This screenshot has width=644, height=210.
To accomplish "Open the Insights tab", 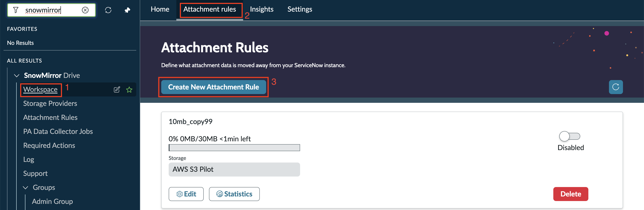I will (x=262, y=9).
